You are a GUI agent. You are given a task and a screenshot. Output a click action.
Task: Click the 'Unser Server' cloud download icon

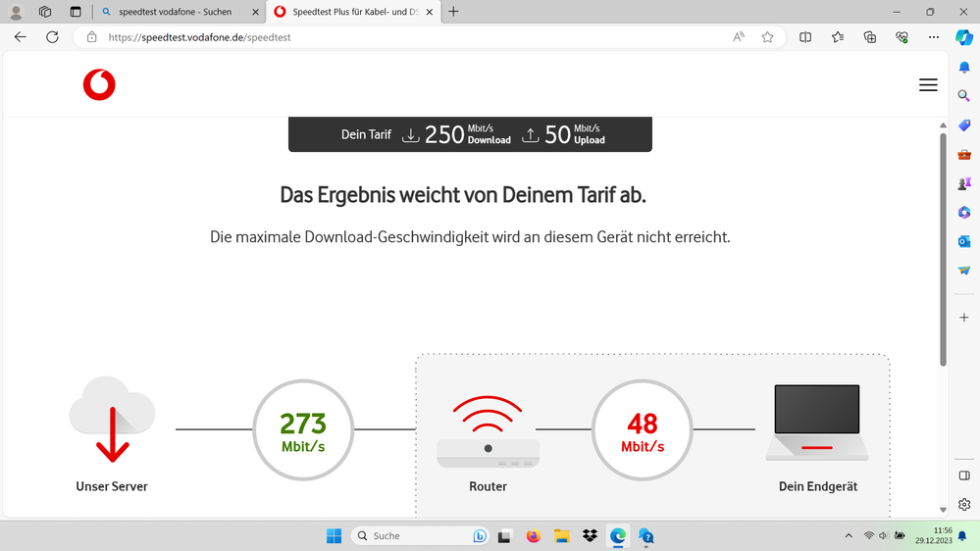112,420
